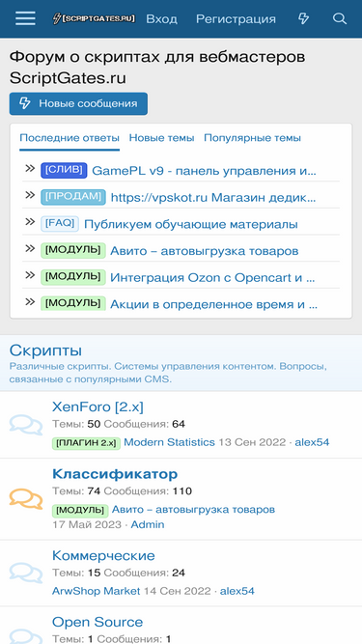Click the [ПЛАГИН 2.x] prefix label

(x=86, y=443)
